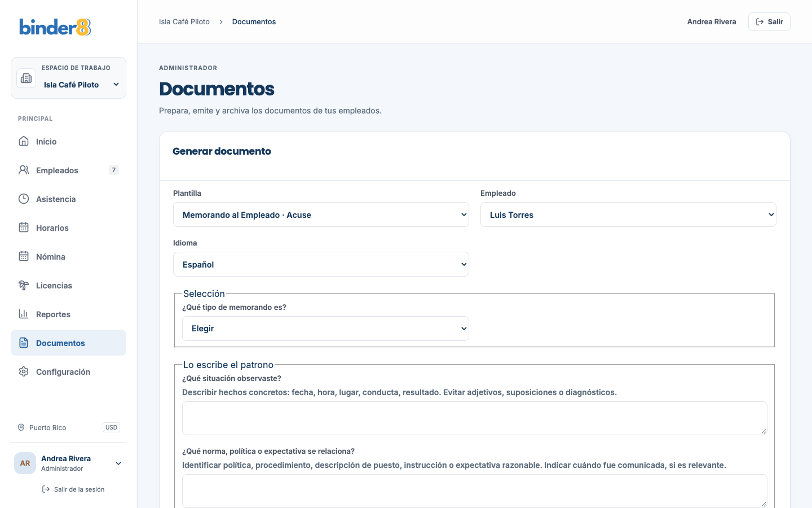Click the Documentos breadcrumb

tap(254, 22)
